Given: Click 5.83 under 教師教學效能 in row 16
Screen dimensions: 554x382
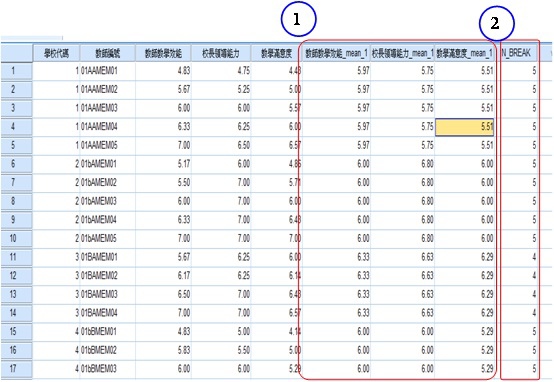Looking at the screenshot, I should (x=163, y=351).
